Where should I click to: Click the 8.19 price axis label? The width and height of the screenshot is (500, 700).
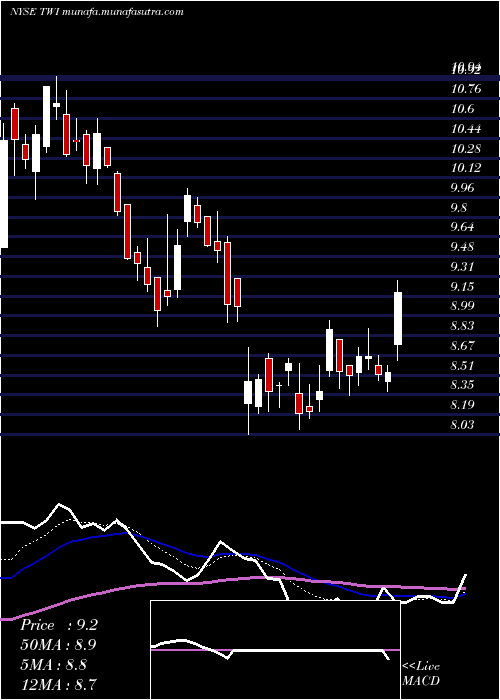pyautogui.click(x=462, y=404)
